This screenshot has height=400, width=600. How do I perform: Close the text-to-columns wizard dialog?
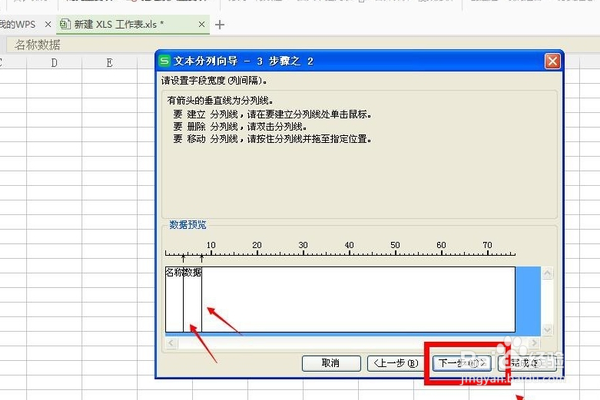[553, 61]
